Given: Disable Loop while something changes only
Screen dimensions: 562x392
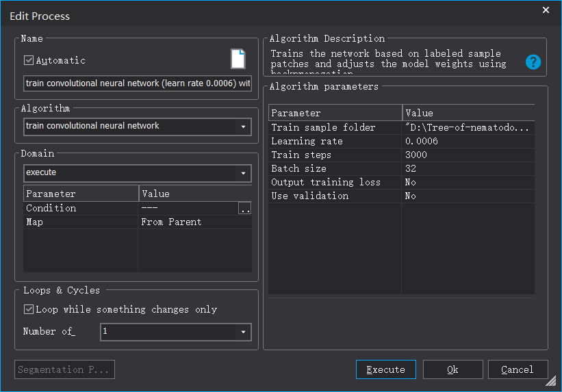Looking at the screenshot, I should (x=29, y=309).
